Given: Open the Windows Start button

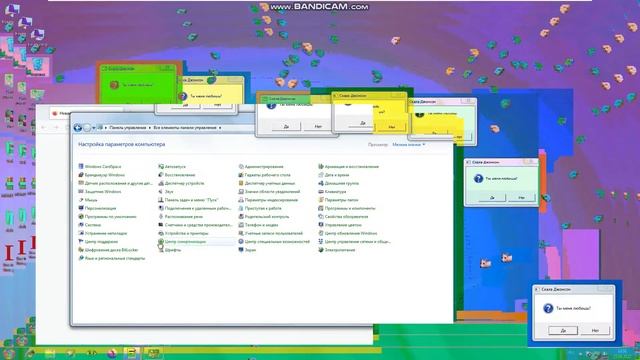Looking at the screenshot, I should 9,353.
